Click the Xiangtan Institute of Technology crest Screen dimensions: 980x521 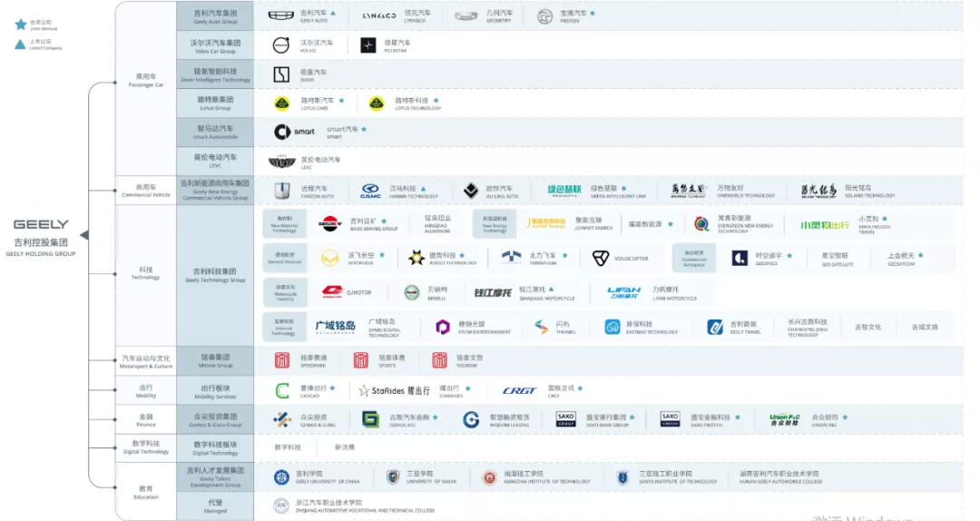(489, 477)
